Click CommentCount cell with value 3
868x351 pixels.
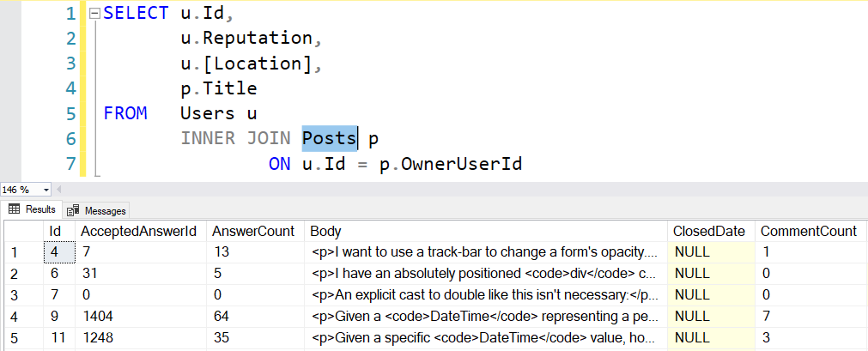810,338
